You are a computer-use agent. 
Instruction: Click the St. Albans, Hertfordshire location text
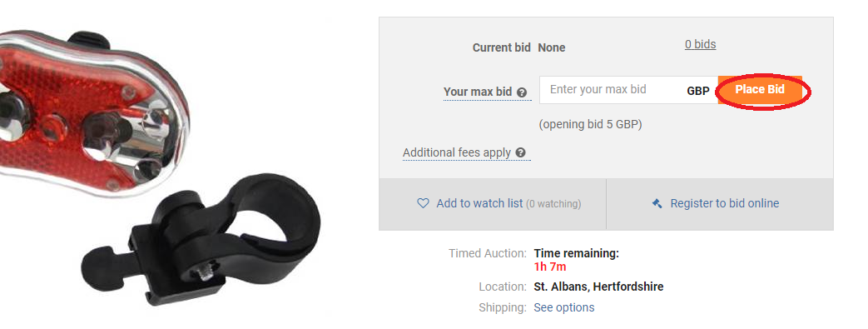tap(598, 287)
